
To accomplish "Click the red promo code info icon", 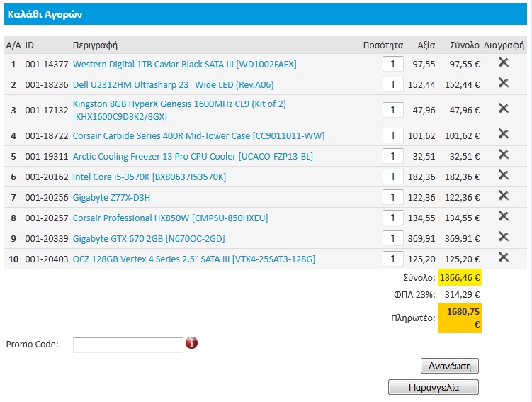I will [x=192, y=343].
